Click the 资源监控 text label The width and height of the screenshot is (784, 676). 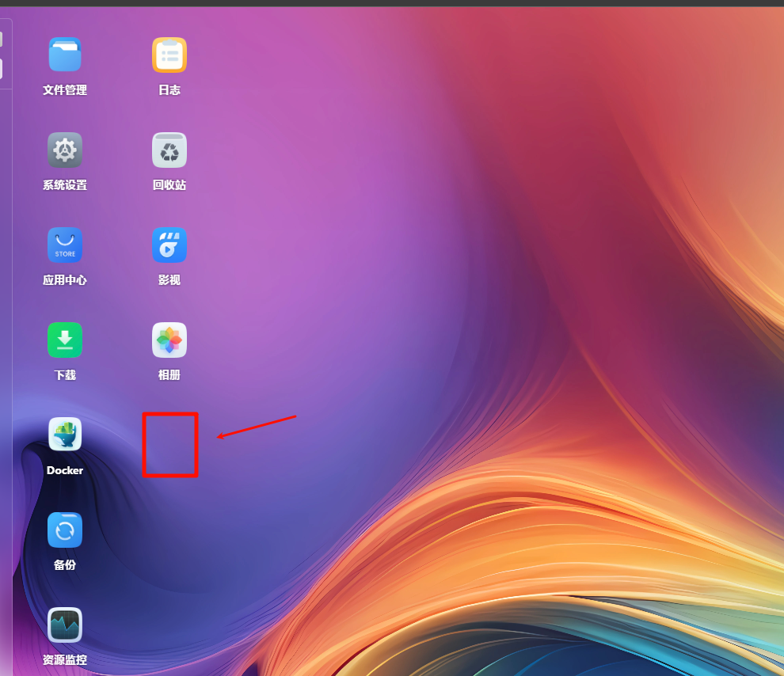65,659
